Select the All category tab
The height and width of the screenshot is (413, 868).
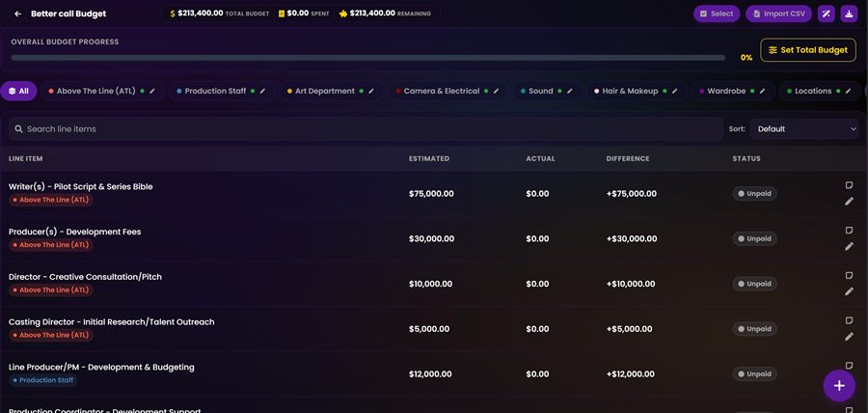click(x=19, y=91)
